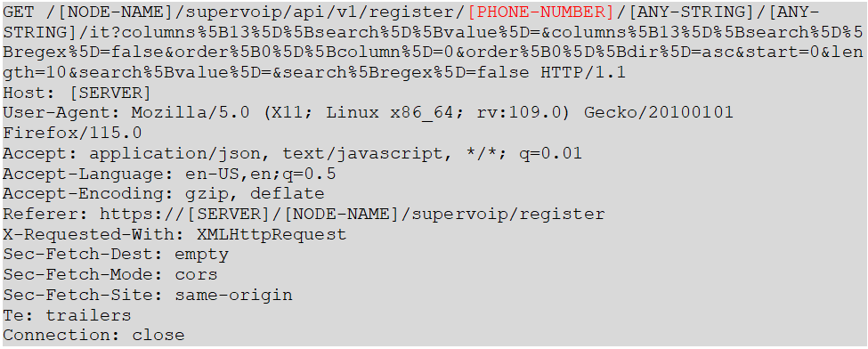Click Sec-Fetch-Mode: cors line
This screenshot has height=349, width=868.
pyautogui.click(x=110, y=275)
